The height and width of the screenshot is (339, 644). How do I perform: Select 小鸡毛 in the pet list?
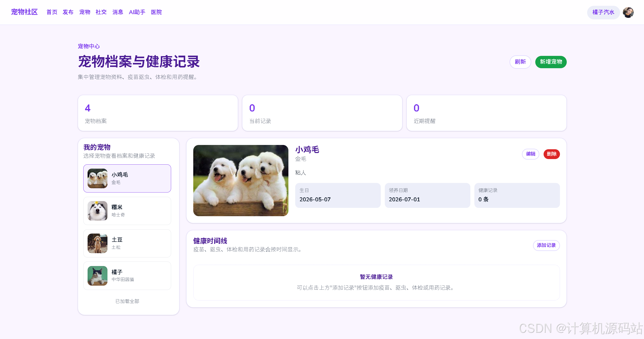[127, 178]
